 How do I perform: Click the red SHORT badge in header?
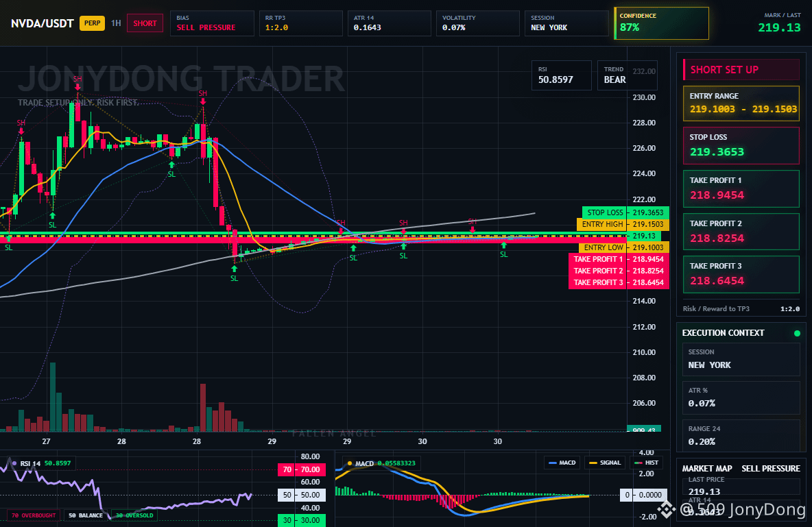[145, 23]
